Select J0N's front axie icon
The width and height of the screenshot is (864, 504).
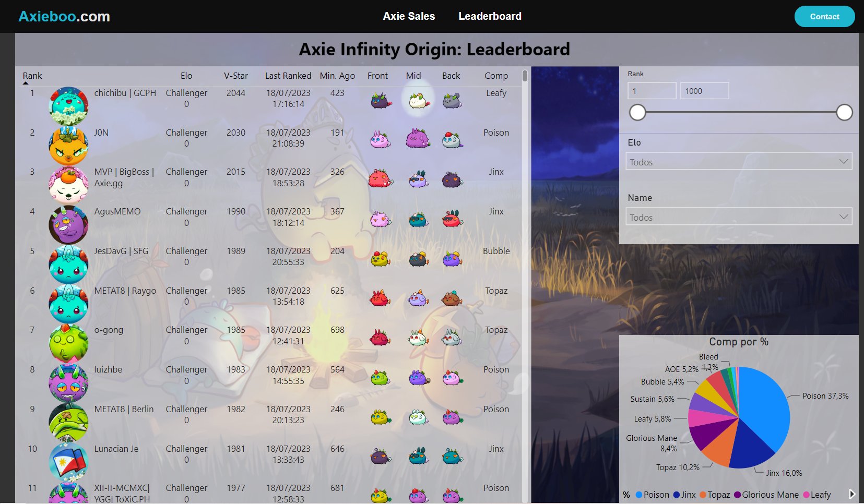pos(380,140)
